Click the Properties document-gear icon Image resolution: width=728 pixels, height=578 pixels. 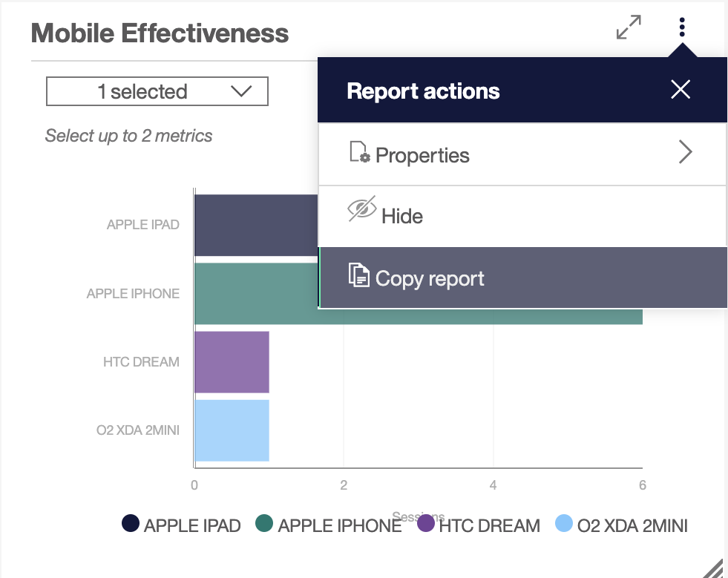point(359,153)
